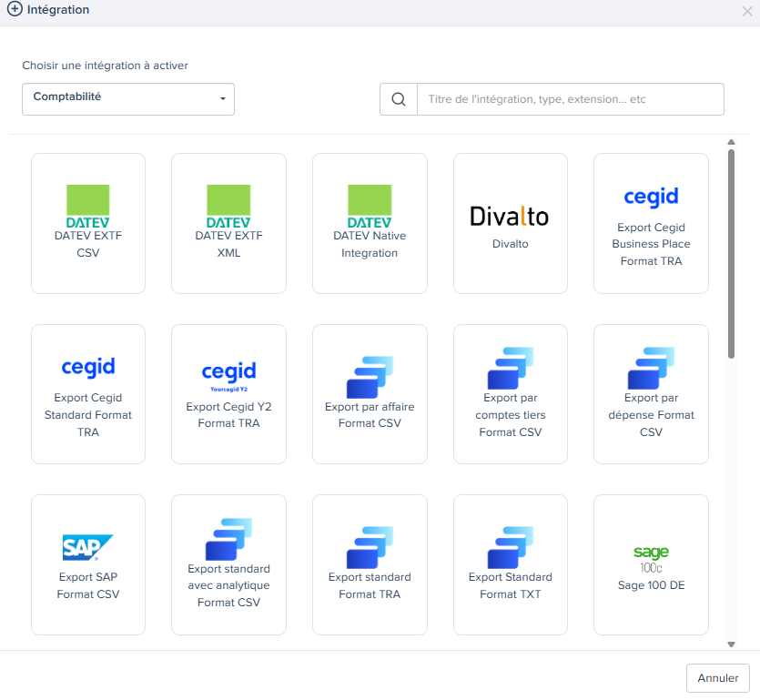The height and width of the screenshot is (700, 760).
Task: Close the Intégration dialog with X
Action: pyautogui.click(x=747, y=11)
